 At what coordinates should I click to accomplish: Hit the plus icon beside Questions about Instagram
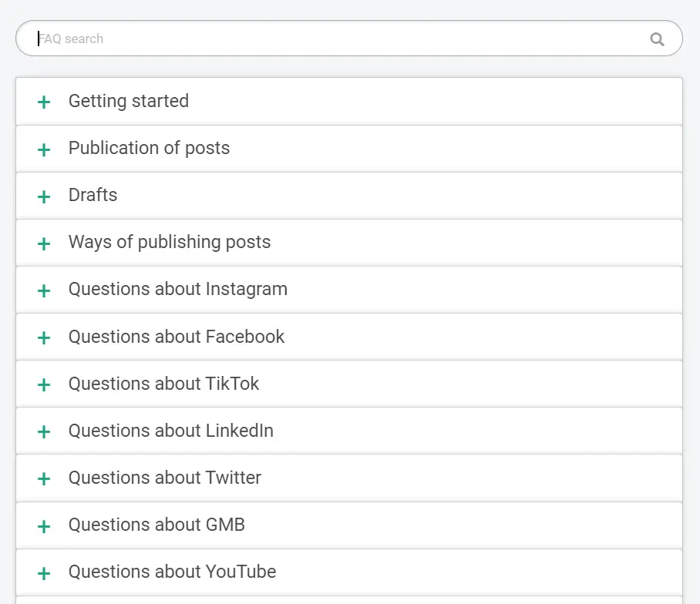(44, 290)
